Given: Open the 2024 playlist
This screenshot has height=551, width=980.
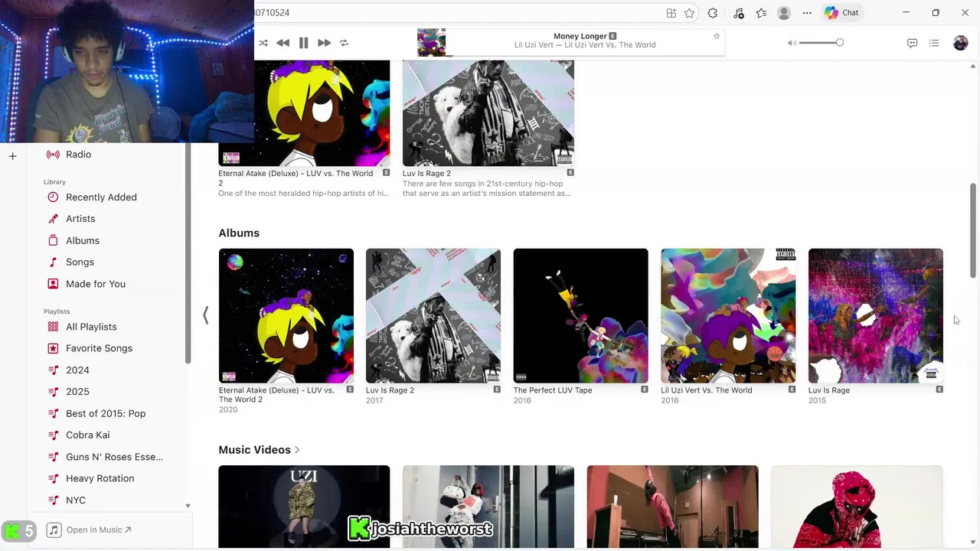Looking at the screenshot, I should 77,370.
